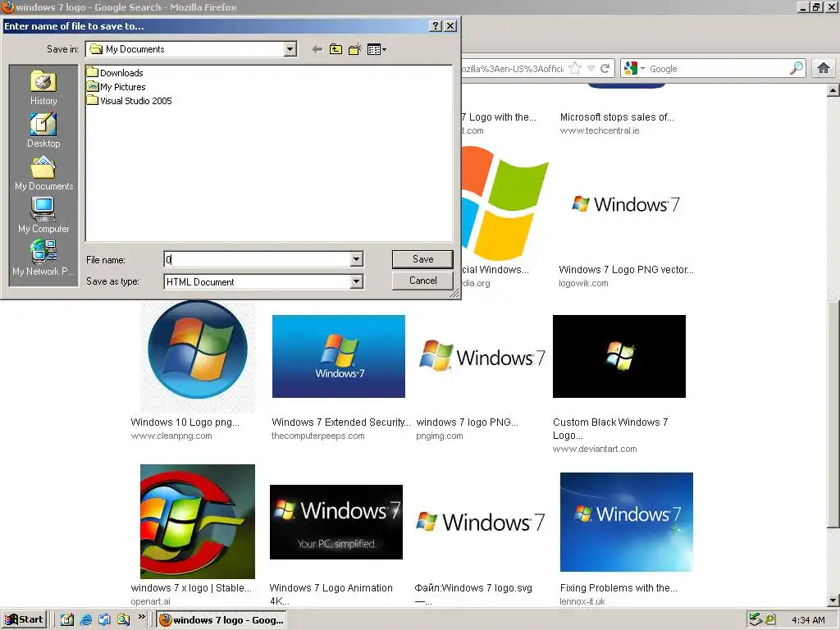840x630 pixels.
Task: Click the page scrollbar up arrow
Action: [x=833, y=90]
